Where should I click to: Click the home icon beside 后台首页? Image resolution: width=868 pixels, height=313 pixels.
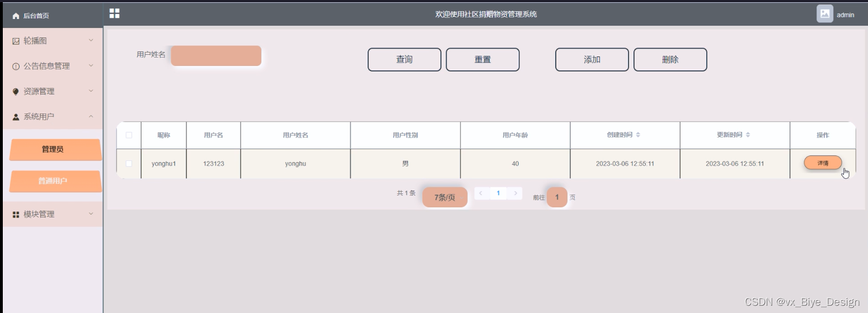16,16
